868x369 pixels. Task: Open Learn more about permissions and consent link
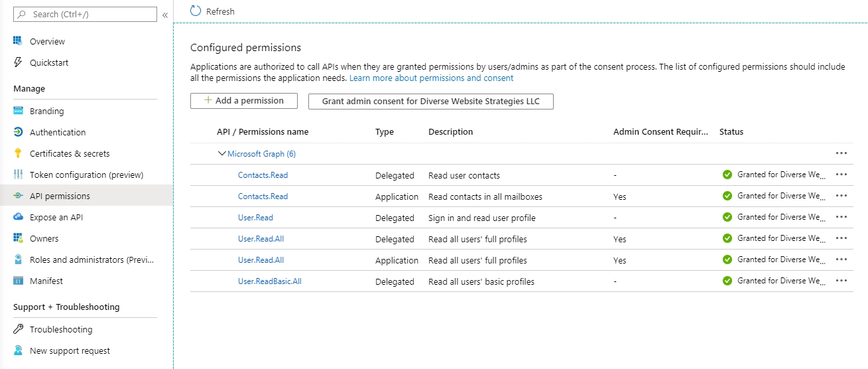coord(431,78)
